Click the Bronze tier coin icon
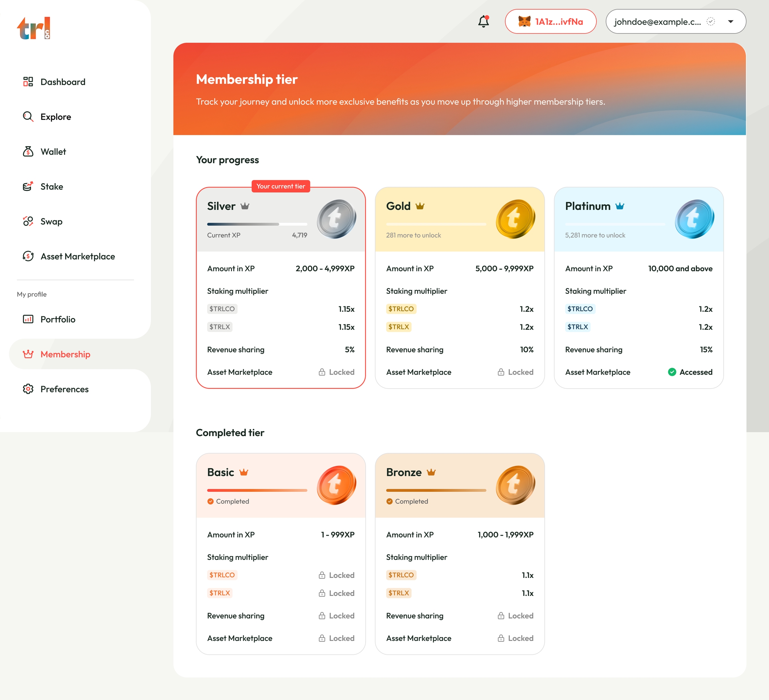The height and width of the screenshot is (700, 769). click(515, 485)
